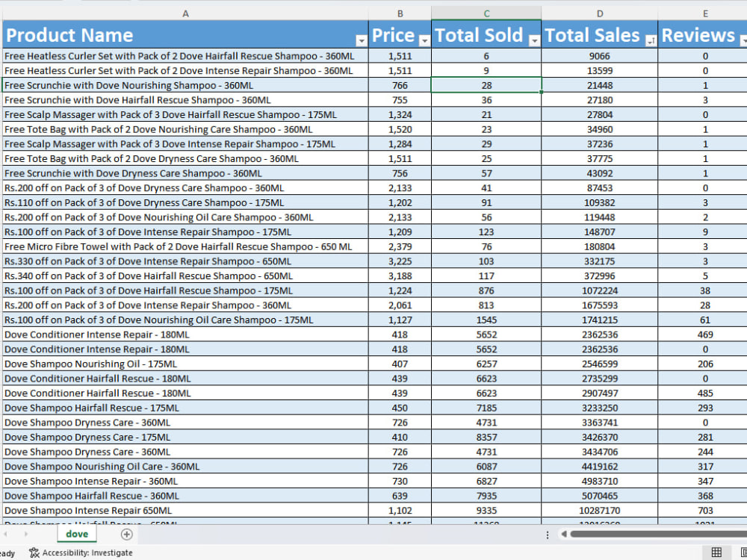Click the Reviews header cell

tap(703, 34)
